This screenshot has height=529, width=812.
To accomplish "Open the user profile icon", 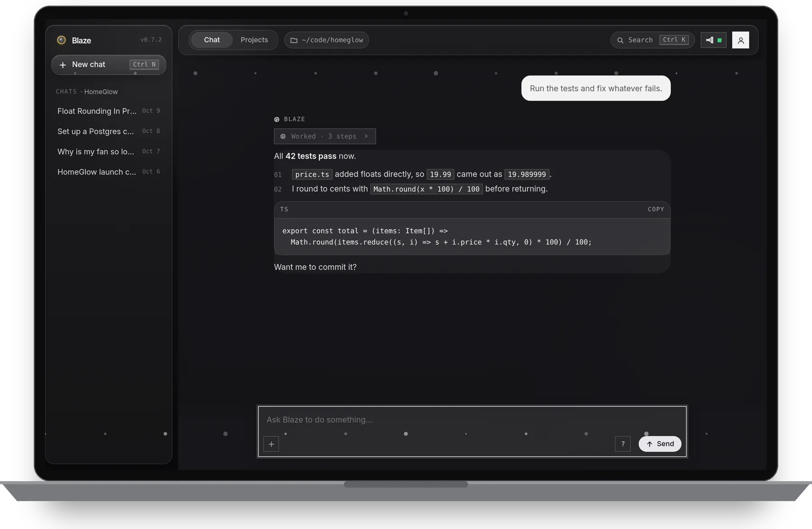I will [x=741, y=40].
